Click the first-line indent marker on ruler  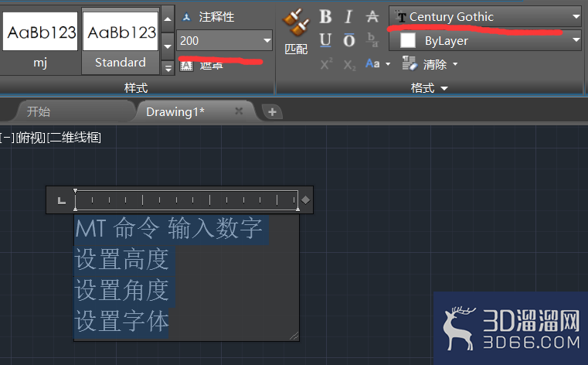(76, 191)
